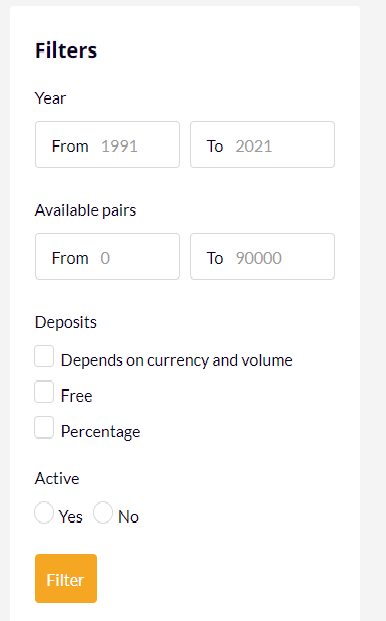Tick the Percentage deposits checkbox
Screen dimensions: 386x621
coord(44,427)
